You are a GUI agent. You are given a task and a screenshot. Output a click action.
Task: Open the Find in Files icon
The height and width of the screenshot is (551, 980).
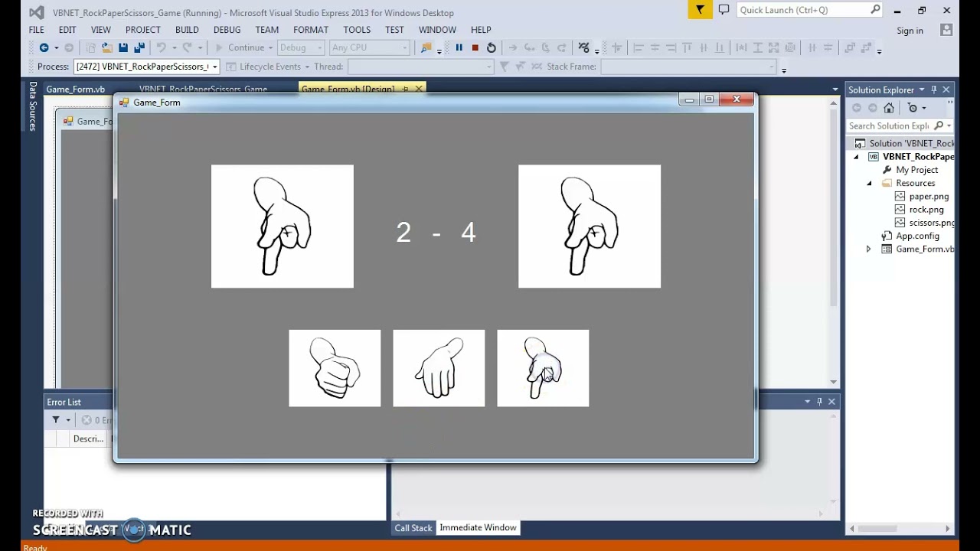(x=426, y=47)
